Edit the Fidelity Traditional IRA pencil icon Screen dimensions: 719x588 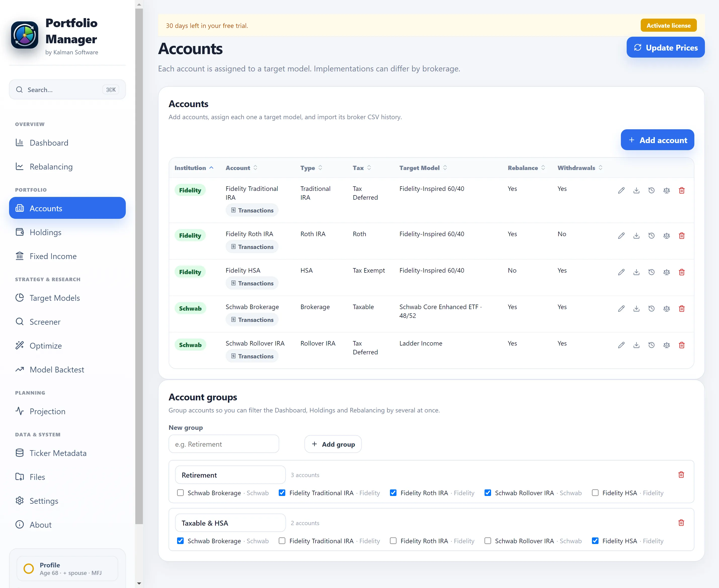621,190
